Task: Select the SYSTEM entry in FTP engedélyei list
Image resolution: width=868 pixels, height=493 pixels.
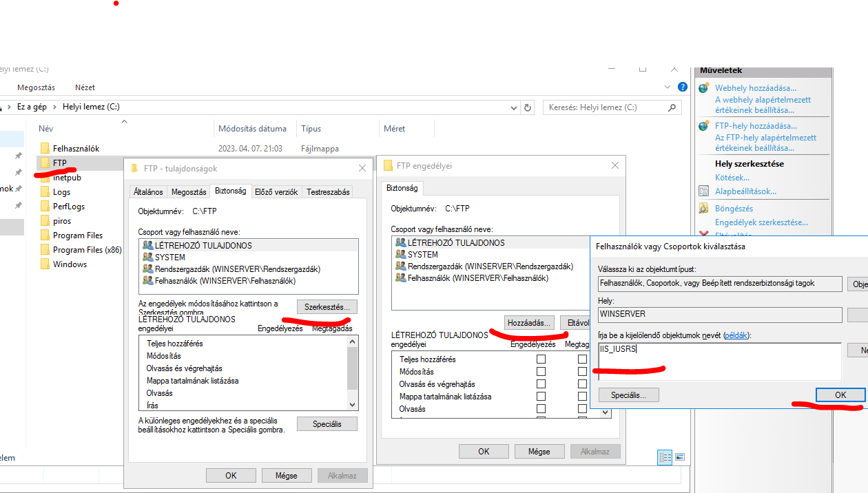Action: tap(422, 255)
